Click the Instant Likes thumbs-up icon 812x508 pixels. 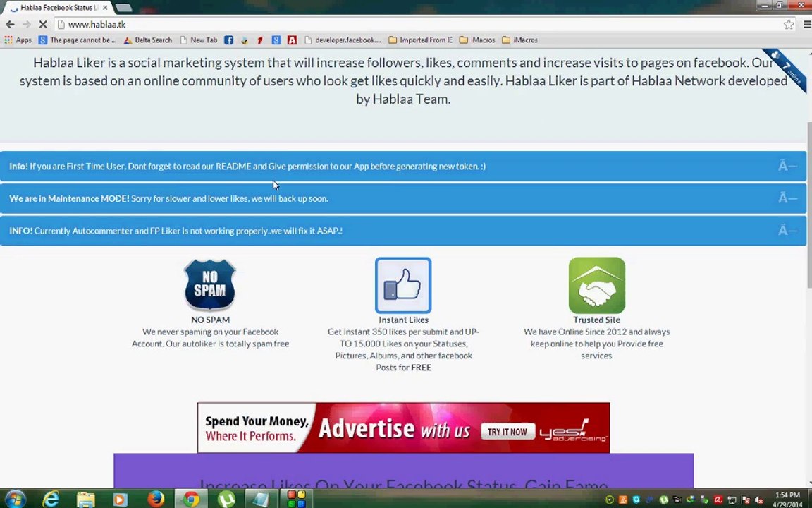[403, 285]
